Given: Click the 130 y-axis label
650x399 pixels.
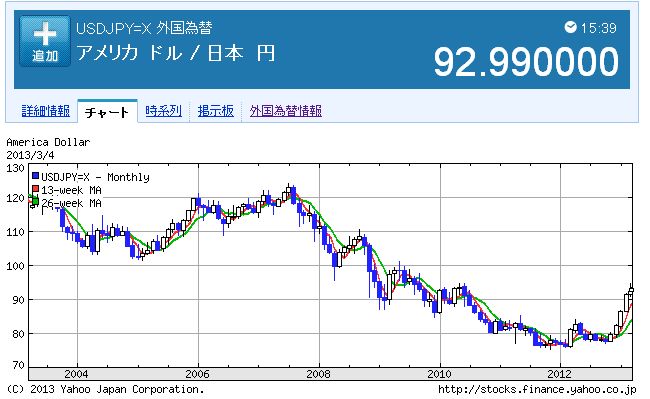Looking at the screenshot, I should pos(15,168).
